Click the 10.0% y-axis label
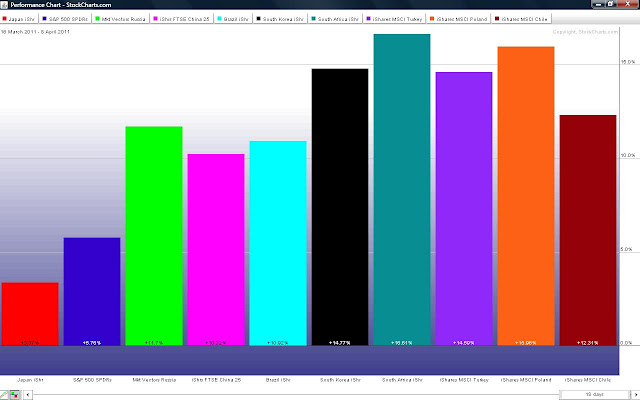640x400 pixels. 628,156
